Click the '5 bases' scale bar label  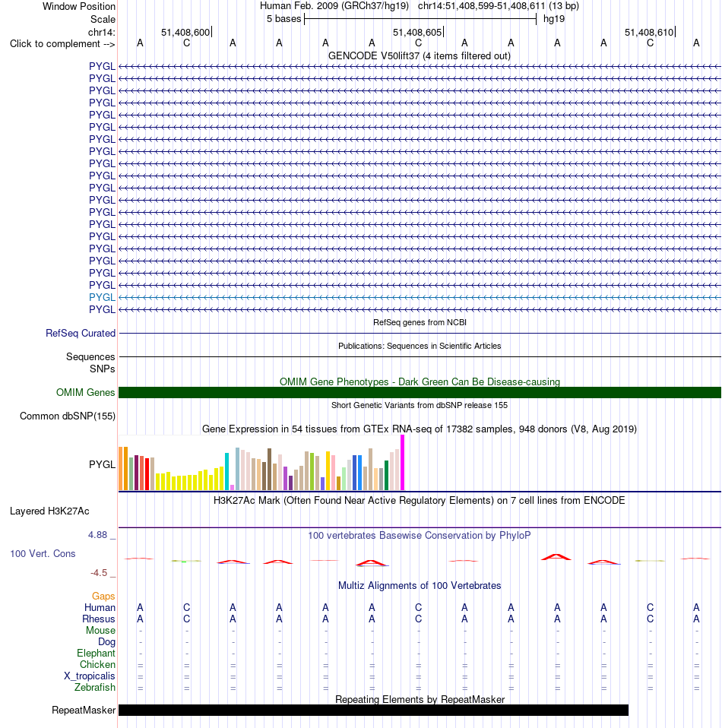[x=283, y=19]
